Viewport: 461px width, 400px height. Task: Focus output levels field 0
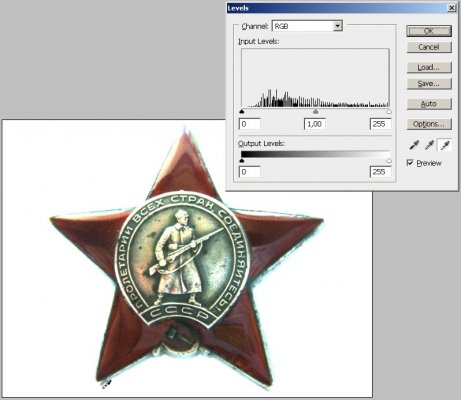click(249, 172)
